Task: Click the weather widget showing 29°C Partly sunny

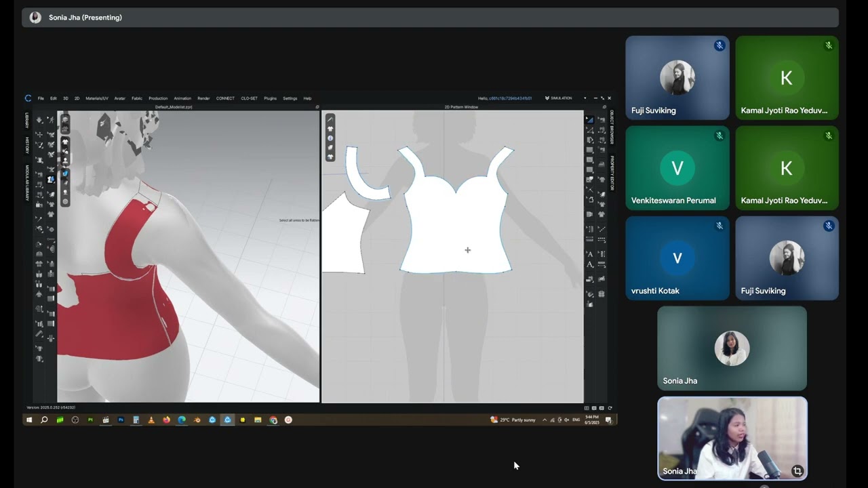Action: coord(513,420)
